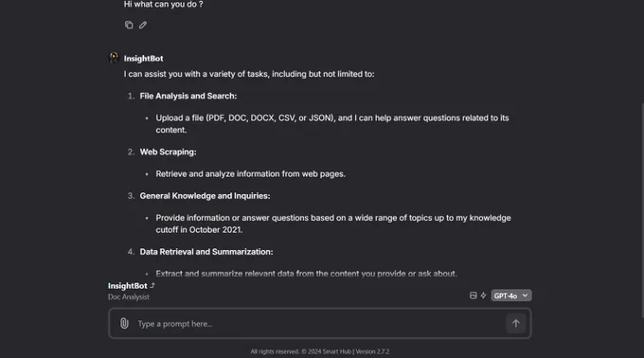
Task: Send the prompt with the up arrow
Action: tap(516, 324)
